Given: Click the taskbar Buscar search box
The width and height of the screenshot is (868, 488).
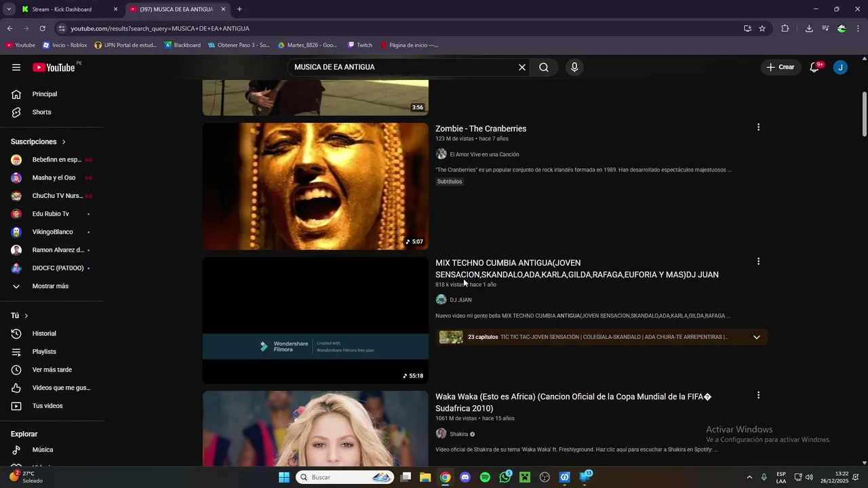Looking at the screenshot, I should coord(345,477).
